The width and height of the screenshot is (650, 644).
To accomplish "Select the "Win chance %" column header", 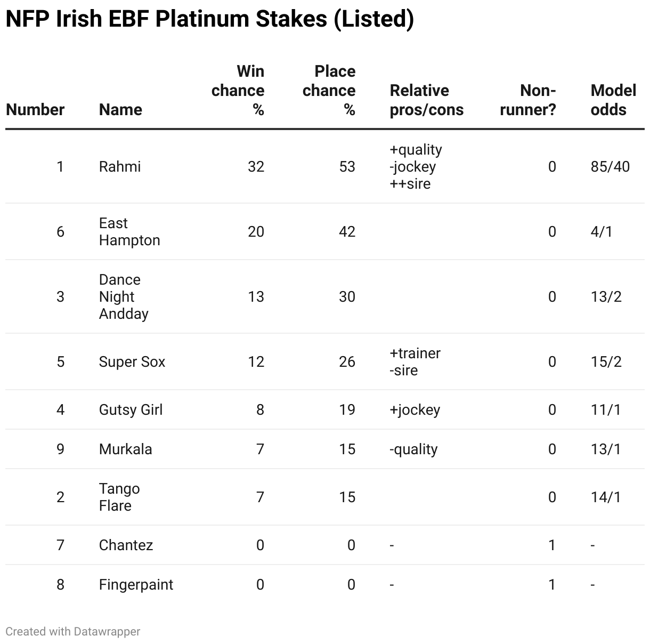I will click(x=238, y=91).
